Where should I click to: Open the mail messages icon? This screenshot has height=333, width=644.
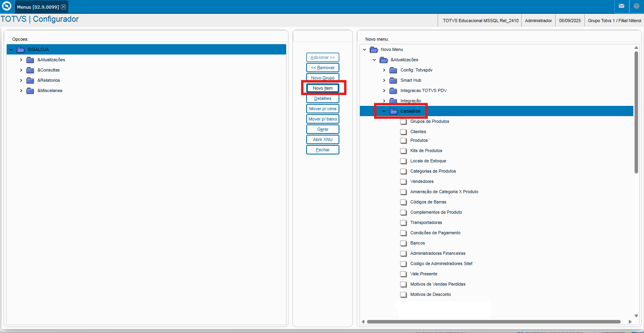tap(622, 6)
